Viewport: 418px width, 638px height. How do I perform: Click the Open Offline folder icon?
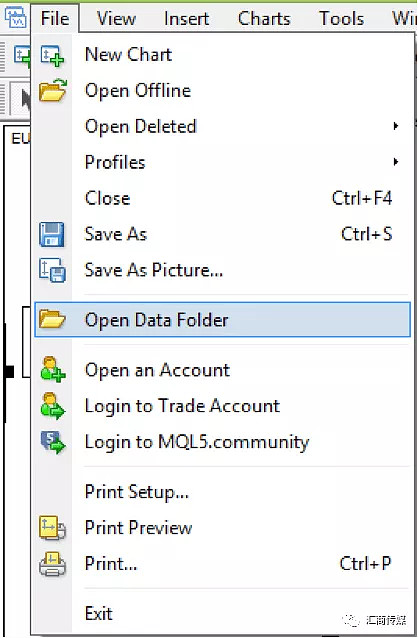click(53, 90)
